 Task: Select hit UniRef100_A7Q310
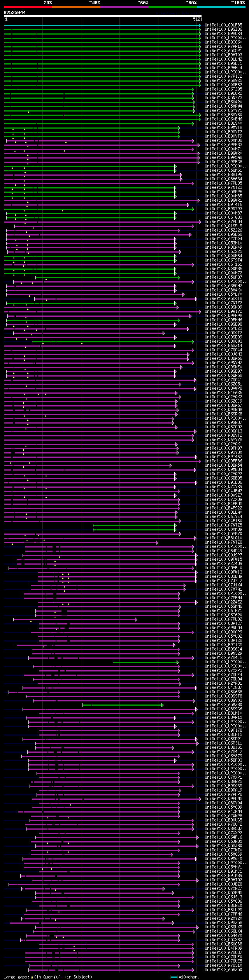[x=223, y=966]
